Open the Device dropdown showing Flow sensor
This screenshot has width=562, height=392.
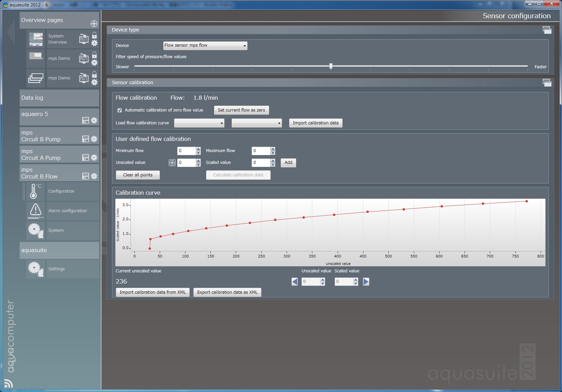coord(205,46)
